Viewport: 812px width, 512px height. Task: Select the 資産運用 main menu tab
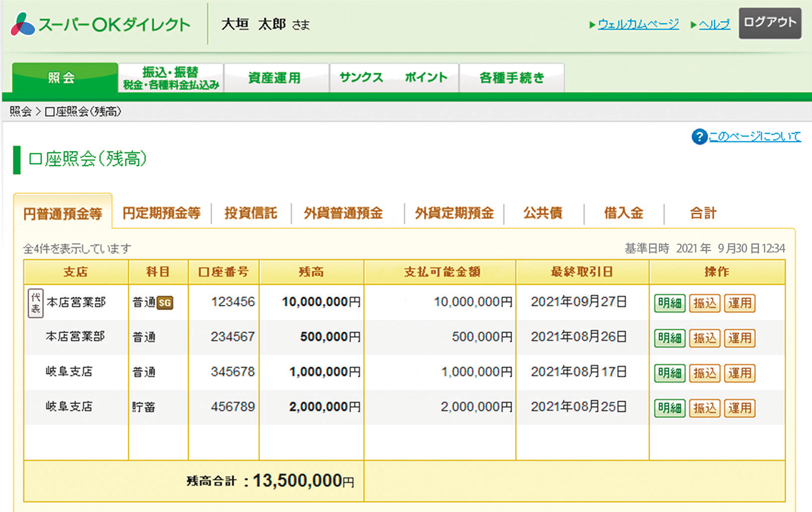click(x=275, y=78)
